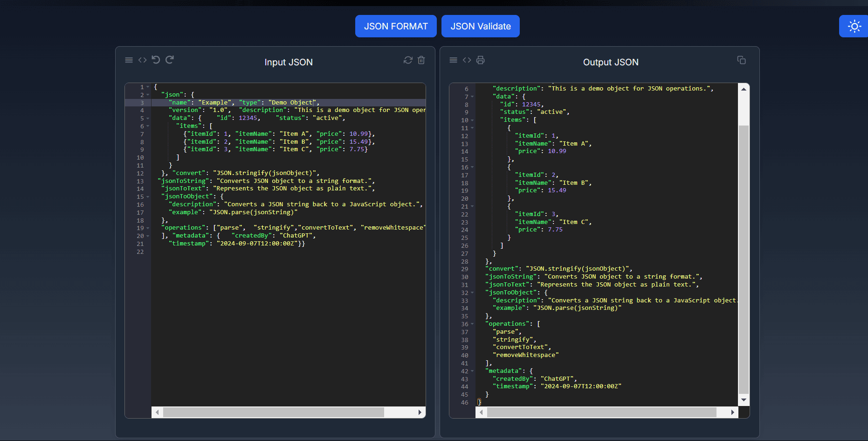
Task: Click the timestamp value on input line 21
Action: pyautogui.click(x=257, y=244)
